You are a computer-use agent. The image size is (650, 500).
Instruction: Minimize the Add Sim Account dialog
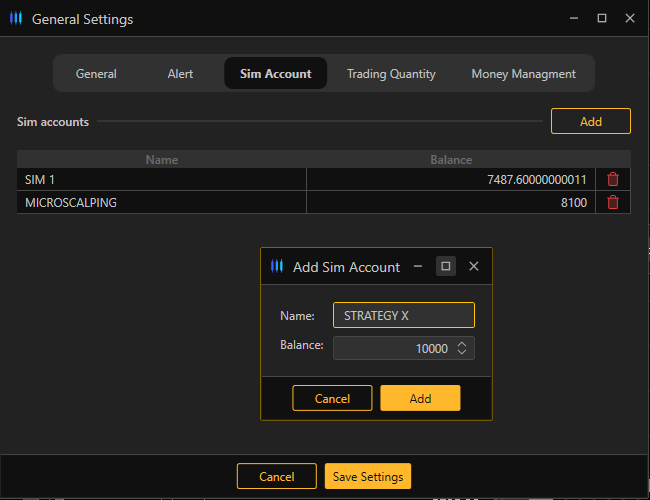(x=418, y=266)
